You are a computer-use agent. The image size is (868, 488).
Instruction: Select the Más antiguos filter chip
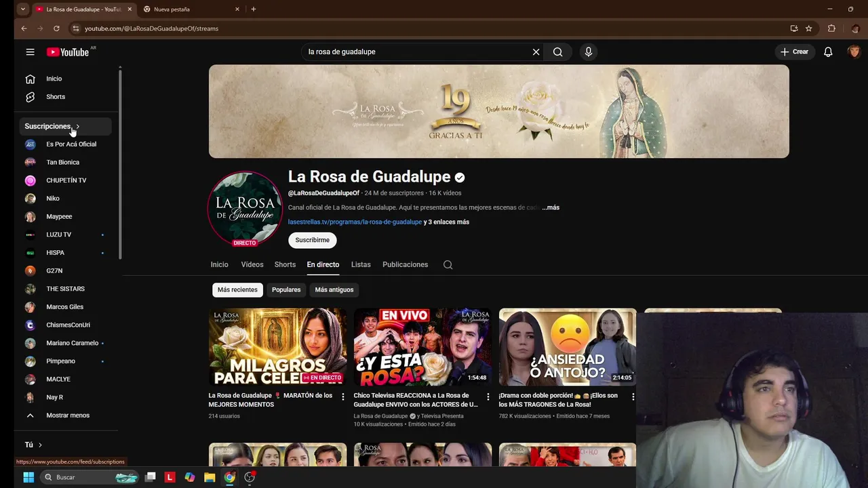click(334, 289)
